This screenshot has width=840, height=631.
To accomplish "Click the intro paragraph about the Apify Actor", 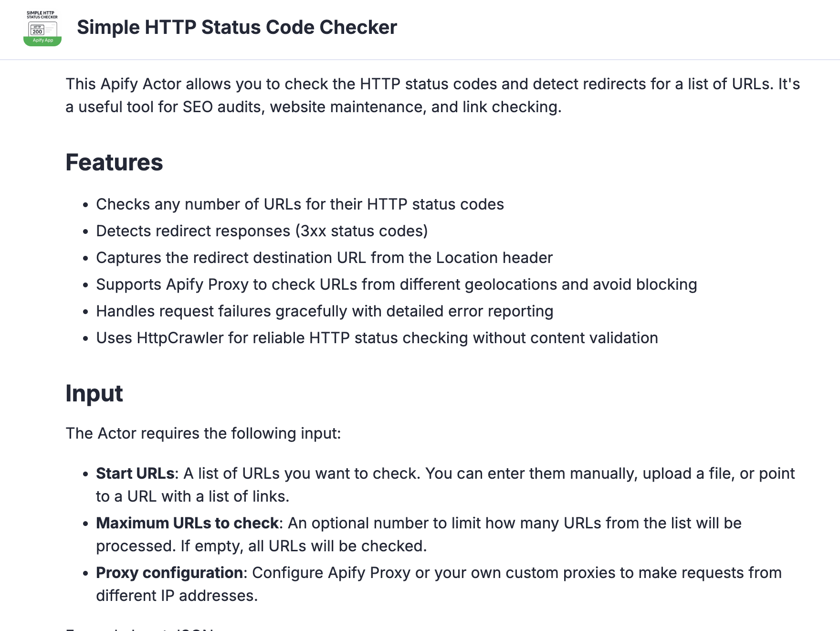I will coord(432,84).
